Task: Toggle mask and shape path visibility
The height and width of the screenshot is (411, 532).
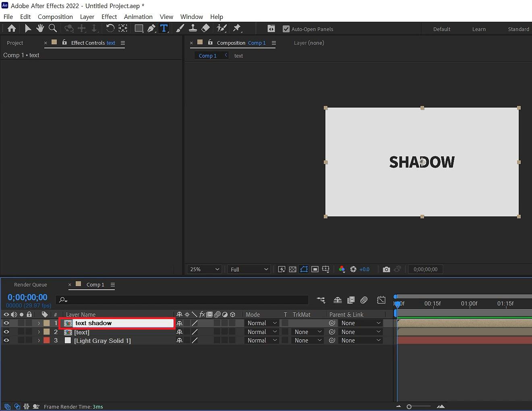Action: [x=304, y=269]
